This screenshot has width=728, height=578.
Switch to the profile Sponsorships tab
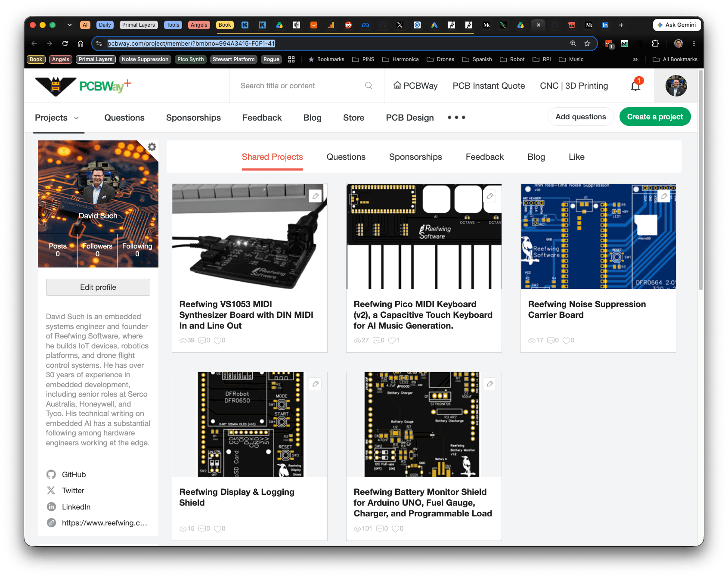[x=415, y=157]
